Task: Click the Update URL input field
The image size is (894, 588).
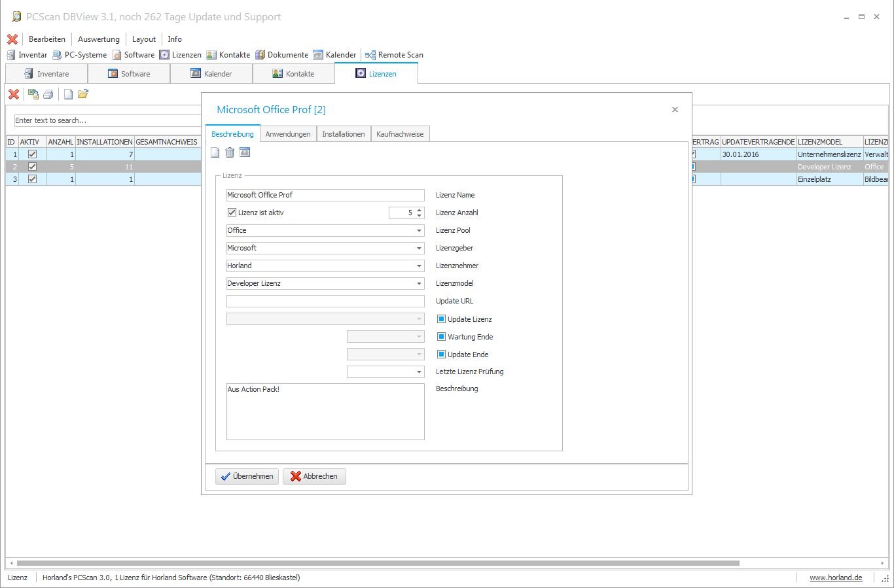Action: [325, 301]
